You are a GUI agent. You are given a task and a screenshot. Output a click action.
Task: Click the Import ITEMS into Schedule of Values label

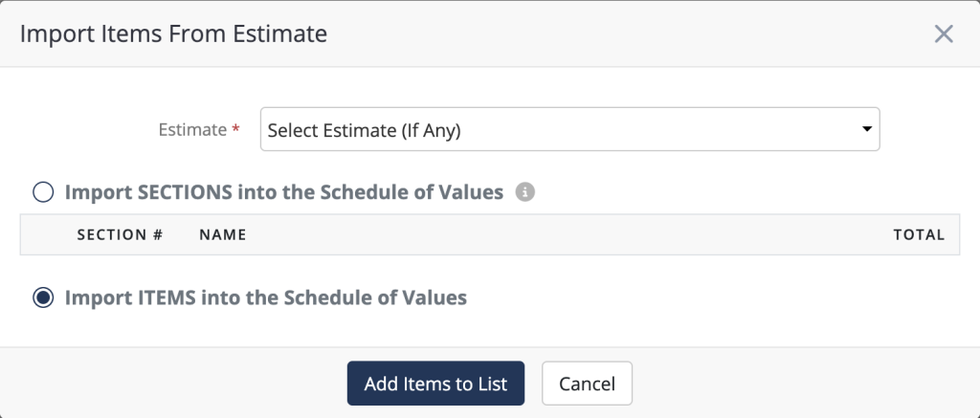click(266, 298)
